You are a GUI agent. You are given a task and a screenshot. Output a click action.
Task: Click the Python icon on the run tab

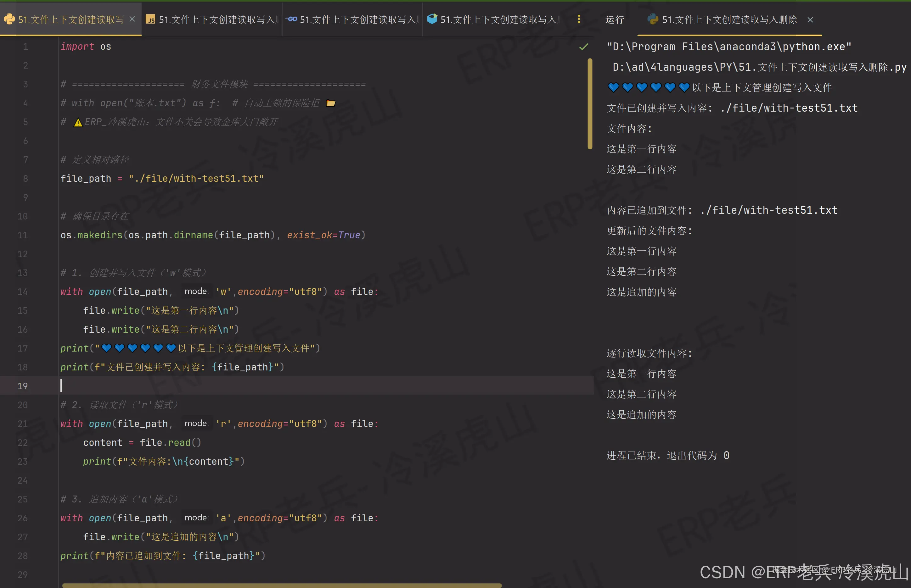(x=653, y=19)
